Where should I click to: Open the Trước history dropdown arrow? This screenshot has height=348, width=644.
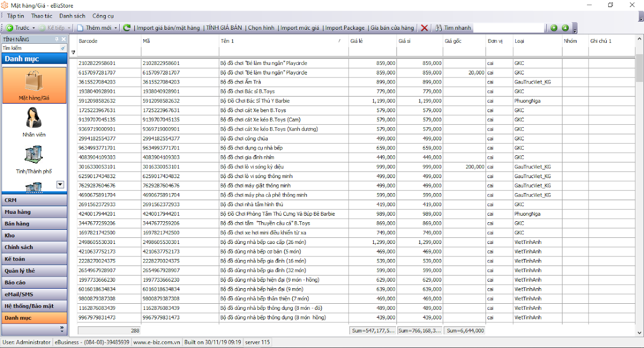(x=33, y=28)
